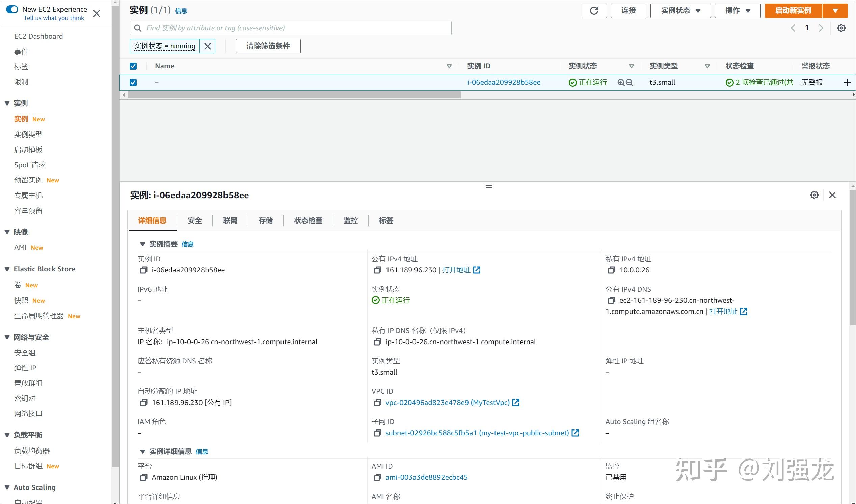
Task: Toggle the New EC2 Experience switch
Action: tap(12, 9)
